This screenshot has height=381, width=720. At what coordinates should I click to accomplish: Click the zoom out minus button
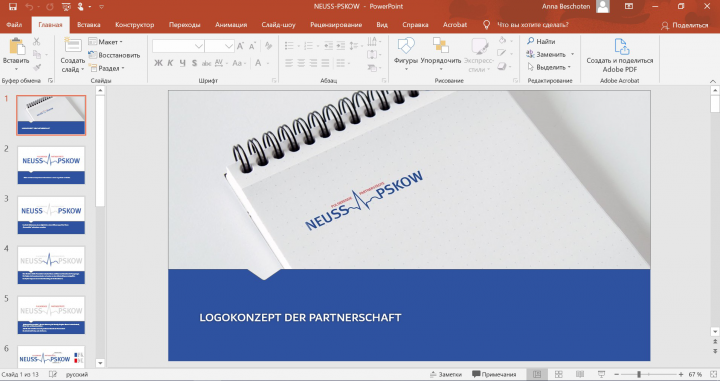(617, 374)
